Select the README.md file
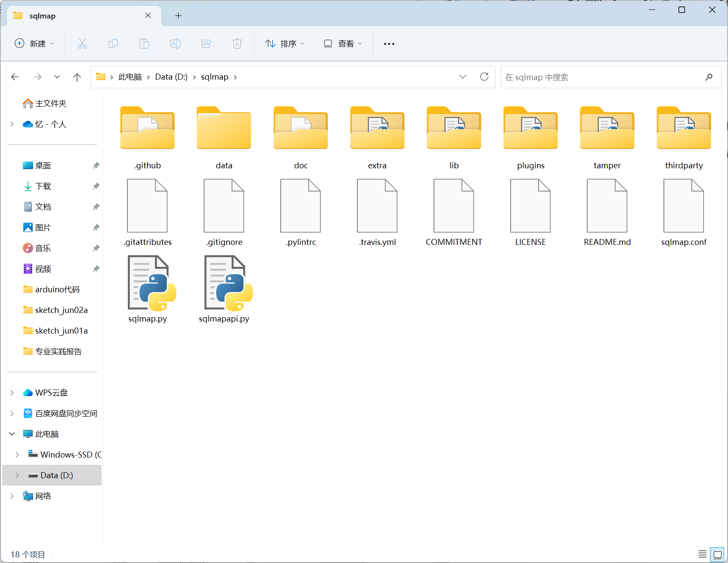The height and width of the screenshot is (563, 728). click(607, 213)
